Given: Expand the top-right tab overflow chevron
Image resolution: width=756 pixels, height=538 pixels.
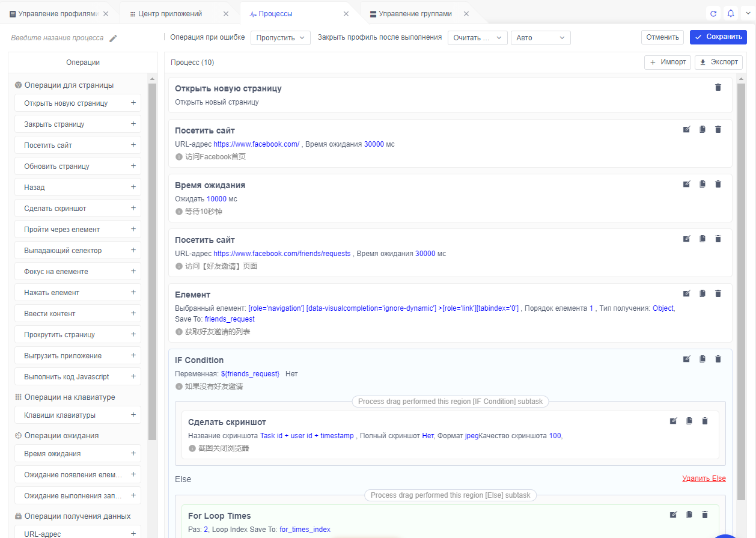Looking at the screenshot, I should pos(747,13).
